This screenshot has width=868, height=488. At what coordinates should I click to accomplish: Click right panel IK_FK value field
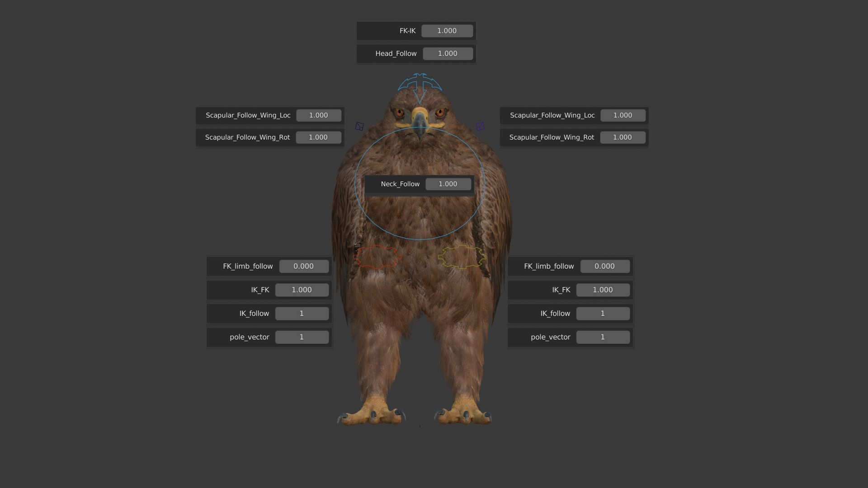click(603, 290)
